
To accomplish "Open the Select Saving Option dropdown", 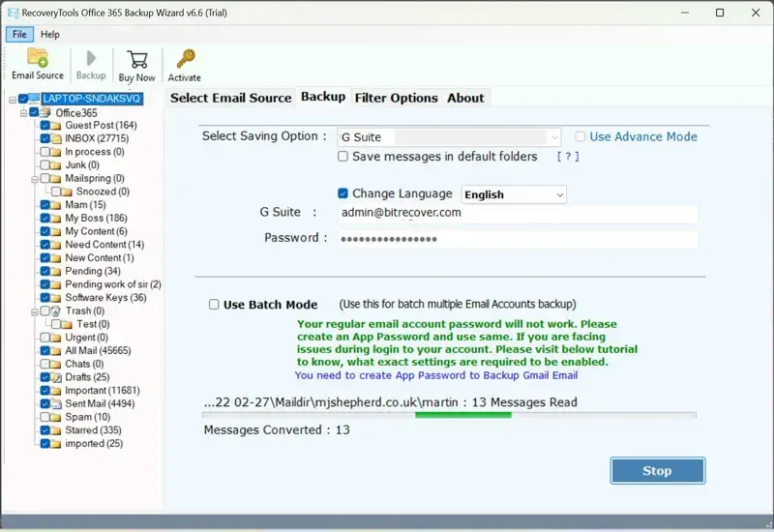I will tap(449, 137).
